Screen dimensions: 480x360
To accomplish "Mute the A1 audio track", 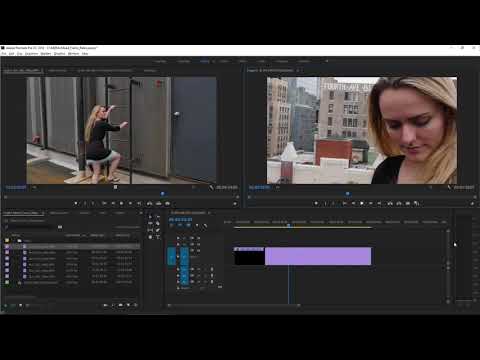I will click(x=198, y=269).
